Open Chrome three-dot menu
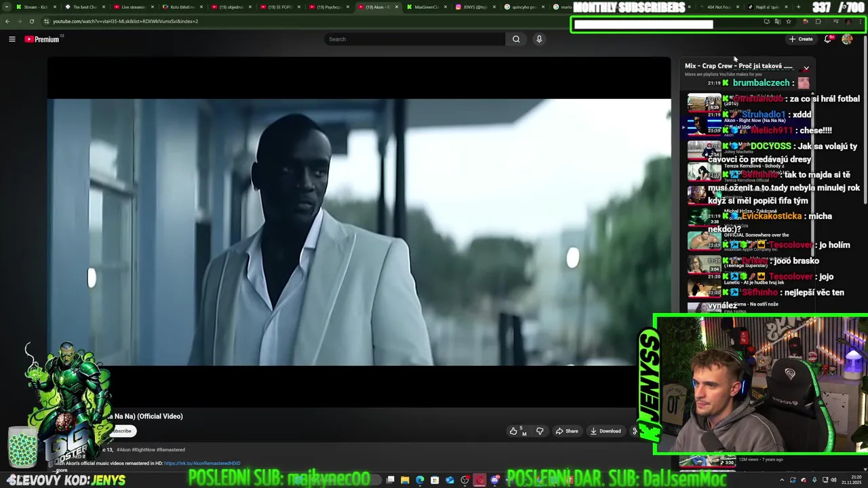This screenshot has width=868, height=488. (861, 22)
